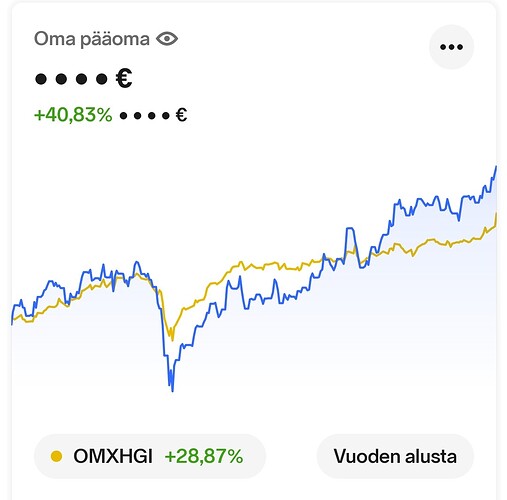Screen dimensions: 507x500
Task: Click the blue line's final peak at right edge
Action: click(496, 167)
